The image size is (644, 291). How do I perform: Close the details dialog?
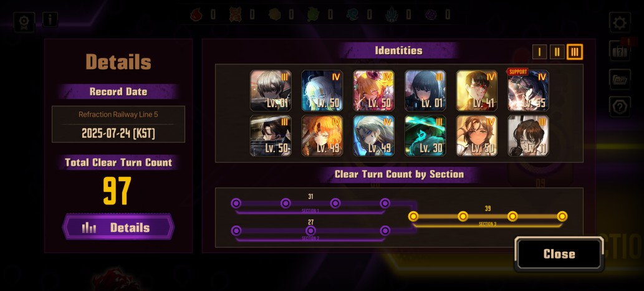pyautogui.click(x=559, y=254)
